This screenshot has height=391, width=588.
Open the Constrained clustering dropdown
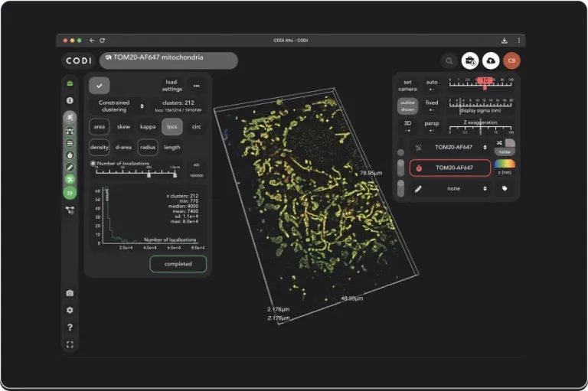coord(119,106)
